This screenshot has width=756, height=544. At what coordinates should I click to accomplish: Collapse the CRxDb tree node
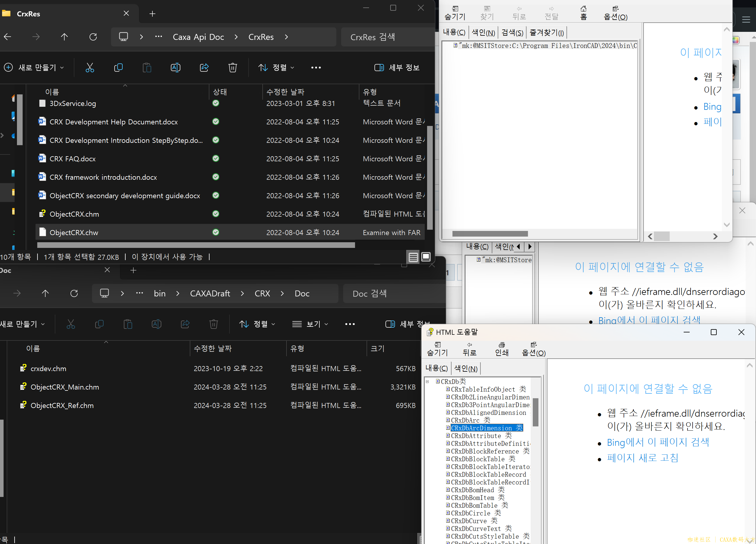427,381
